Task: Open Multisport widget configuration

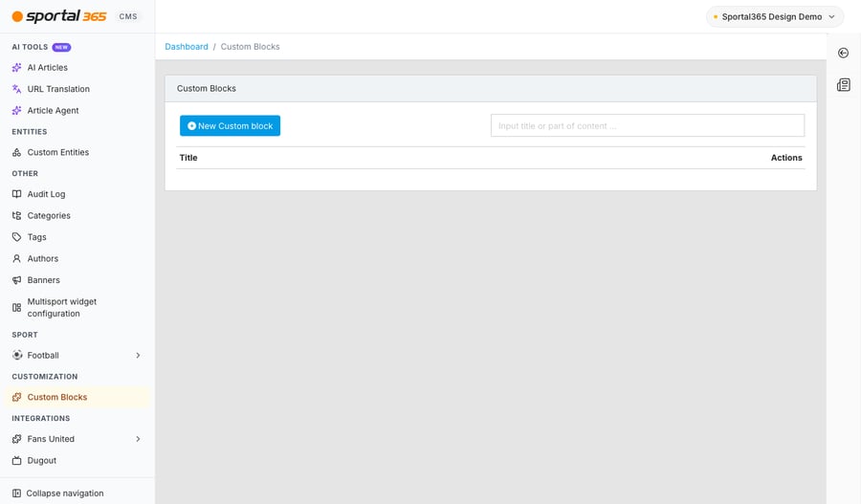Action: (x=77, y=307)
